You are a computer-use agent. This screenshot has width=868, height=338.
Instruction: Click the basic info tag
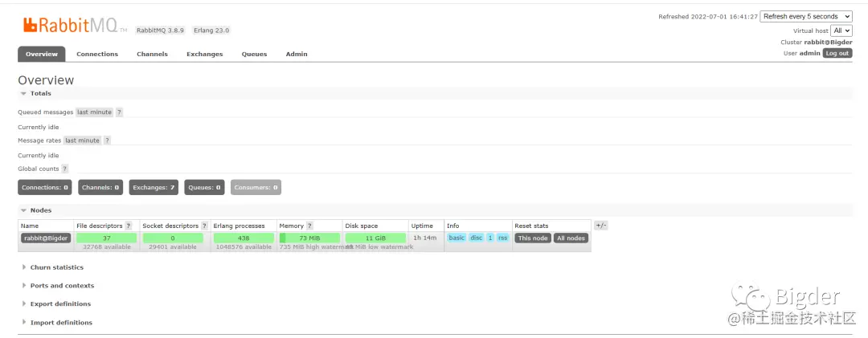click(x=457, y=238)
